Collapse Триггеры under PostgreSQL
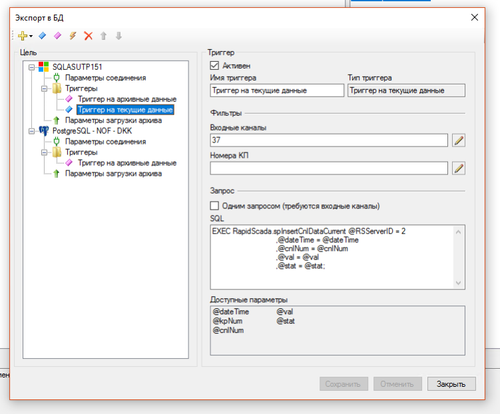Screen dimensions: 500x414 tap(44, 152)
